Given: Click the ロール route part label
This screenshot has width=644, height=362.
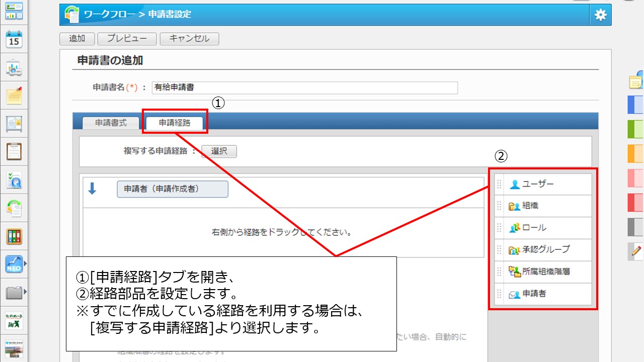Looking at the screenshot, I should (534, 228).
